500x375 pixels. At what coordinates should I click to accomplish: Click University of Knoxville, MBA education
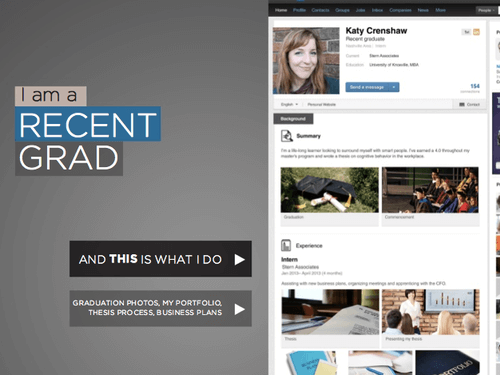point(394,65)
